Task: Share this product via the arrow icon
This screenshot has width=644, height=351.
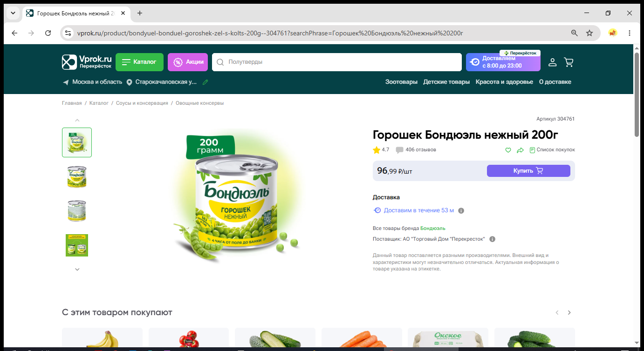Action: [x=521, y=150]
